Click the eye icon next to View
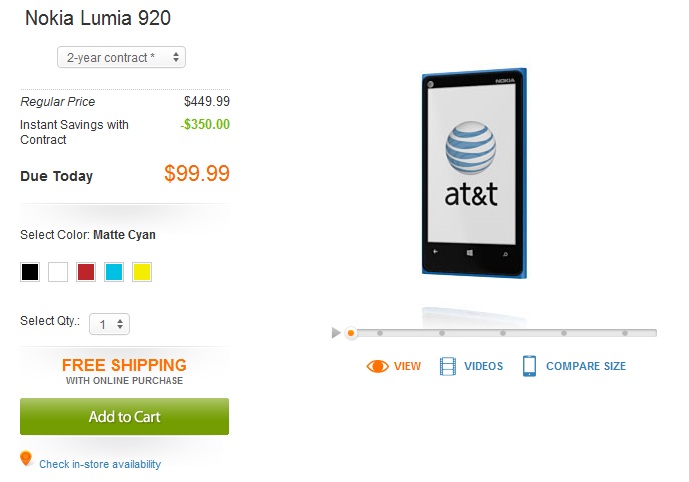Viewport: 689px width, 482px height. pos(378,366)
